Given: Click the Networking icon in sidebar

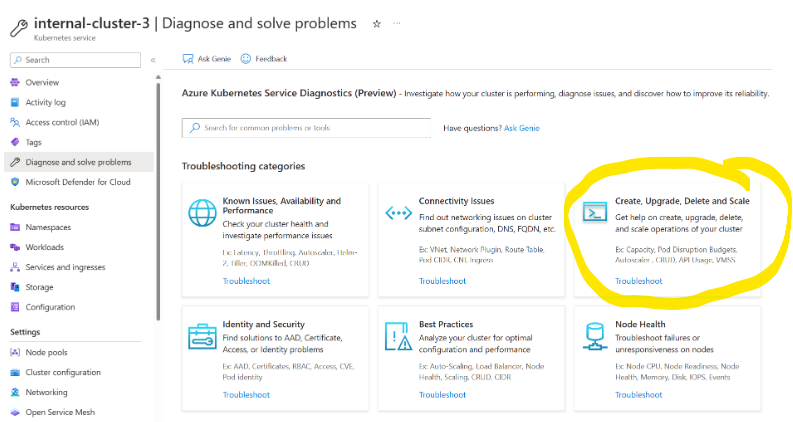Looking at the screenshot, I should pos(15,392).
